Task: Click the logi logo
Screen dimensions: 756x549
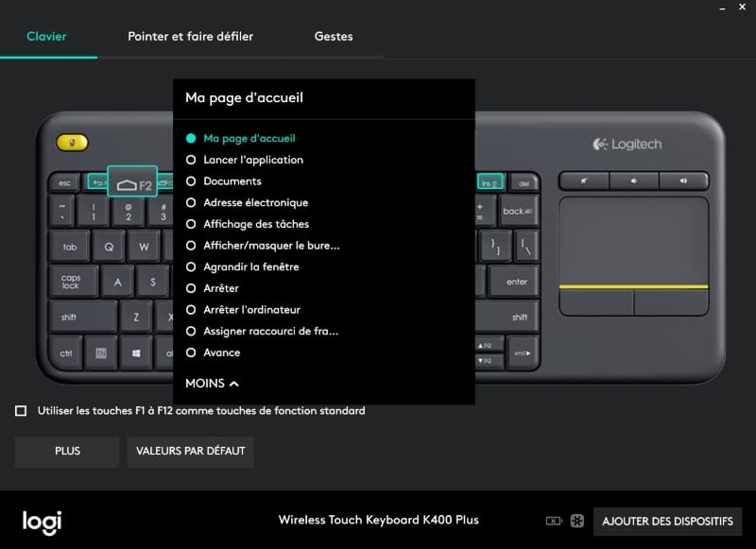Action: (42, 523)
